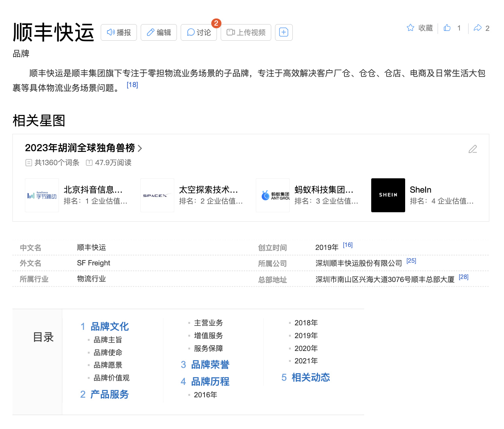
Task: Go to 增值服务 subsection
Action: coord(208,336)
